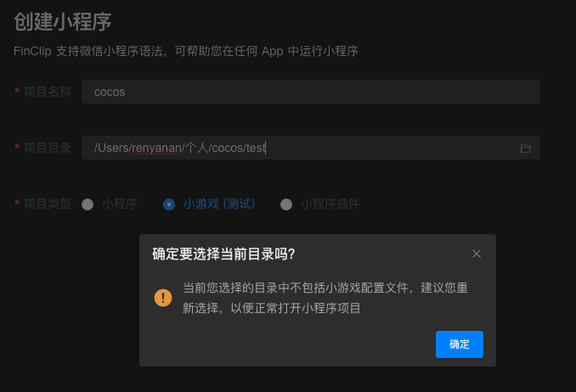The height and width of the screenshot is (392, 576).
Task: Focus the 项目名称 input containing cocos
Action: pos(311,92)
